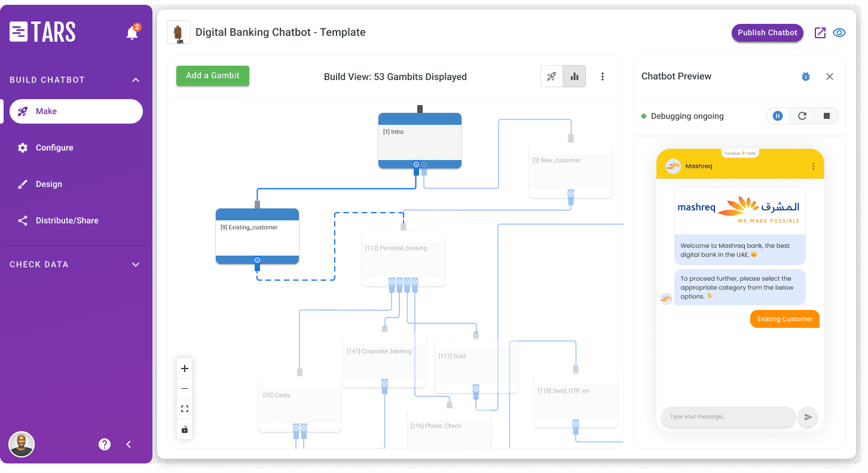The width and height of the screenshot is (868, 473).
Task: Select the [3] New_customer gambit
Action: pyautogui.click(x=570, y=170)
